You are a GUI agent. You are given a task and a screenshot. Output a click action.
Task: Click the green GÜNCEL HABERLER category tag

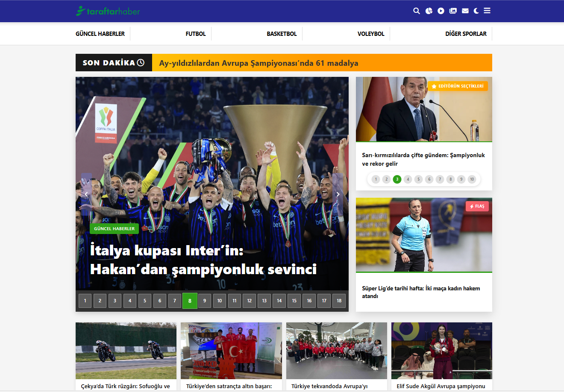tap(115, 229)
